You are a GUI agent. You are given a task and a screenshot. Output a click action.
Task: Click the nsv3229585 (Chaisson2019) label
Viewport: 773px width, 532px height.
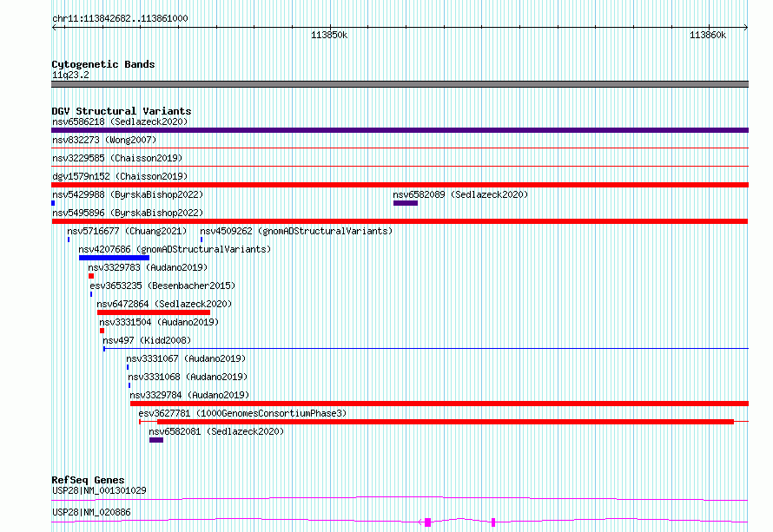pos(117,158)
